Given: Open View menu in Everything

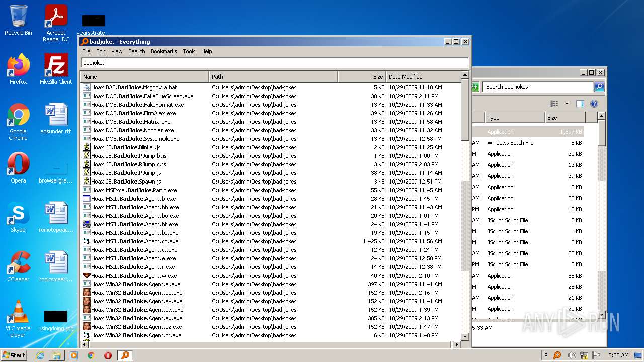Looking at the screenshot, I should (x=117, y=51).
